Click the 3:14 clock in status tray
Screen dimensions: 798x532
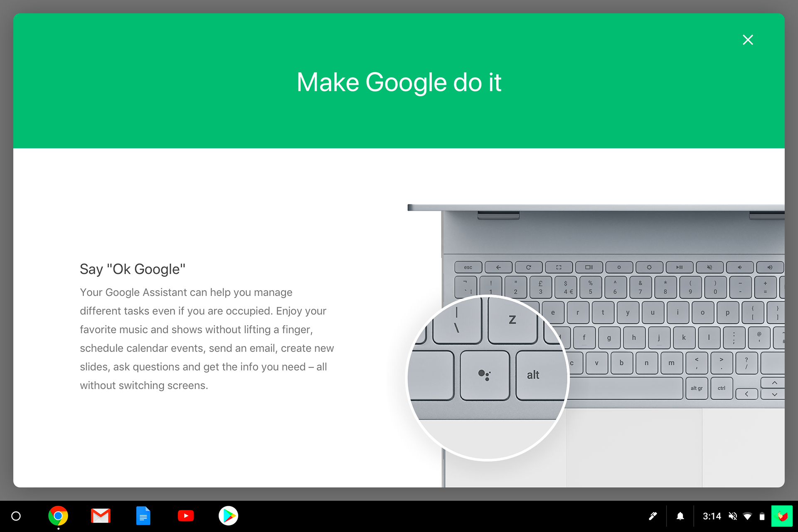712,516
